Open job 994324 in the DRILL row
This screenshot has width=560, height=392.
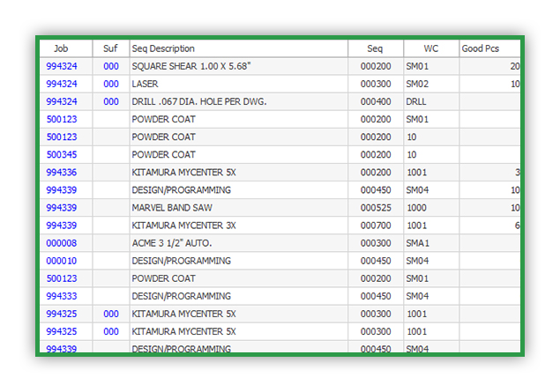pos(62,101)
